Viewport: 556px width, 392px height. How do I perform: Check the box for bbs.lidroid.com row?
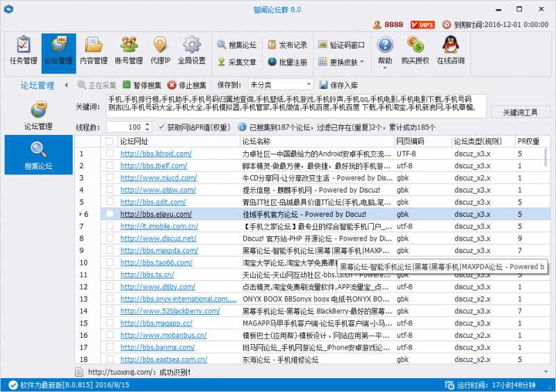[x=109, y=154]
